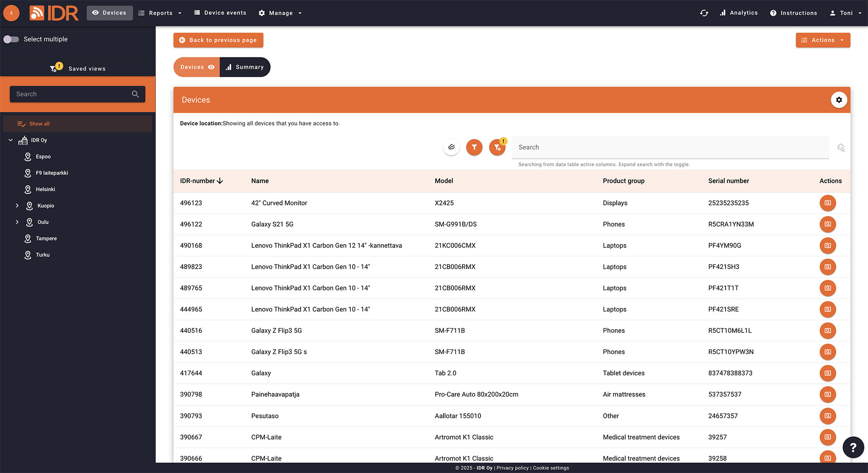868x473 pixels.
Task: Open the camera action icon for 42" Curved Monitor
Action: tap(828, 203)
